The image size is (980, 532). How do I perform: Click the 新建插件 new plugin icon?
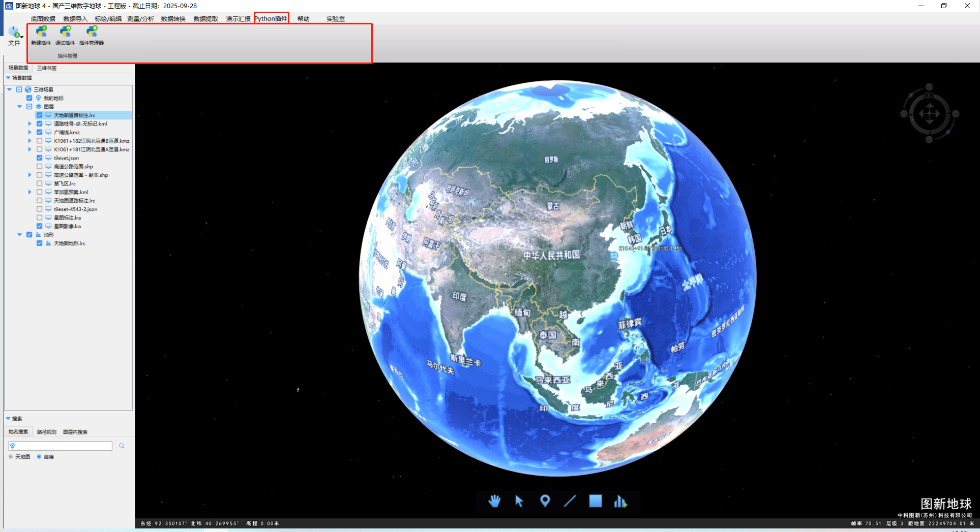(x=41, y=32)
